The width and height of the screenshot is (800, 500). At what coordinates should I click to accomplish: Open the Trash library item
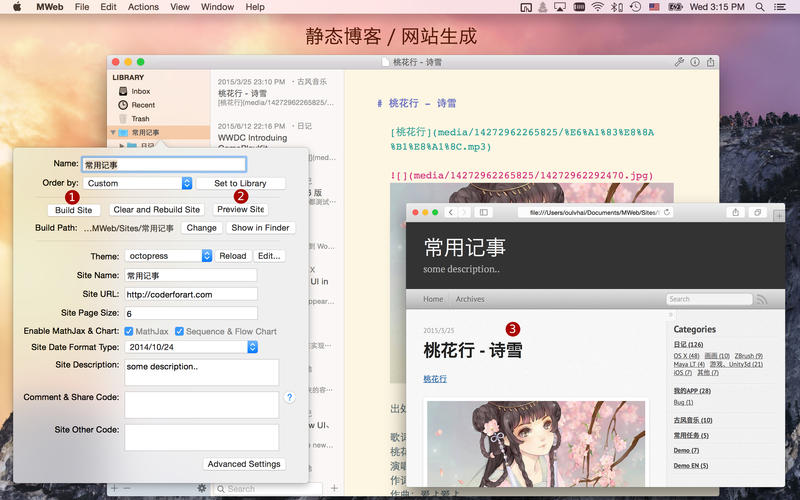tap(139, 119)
